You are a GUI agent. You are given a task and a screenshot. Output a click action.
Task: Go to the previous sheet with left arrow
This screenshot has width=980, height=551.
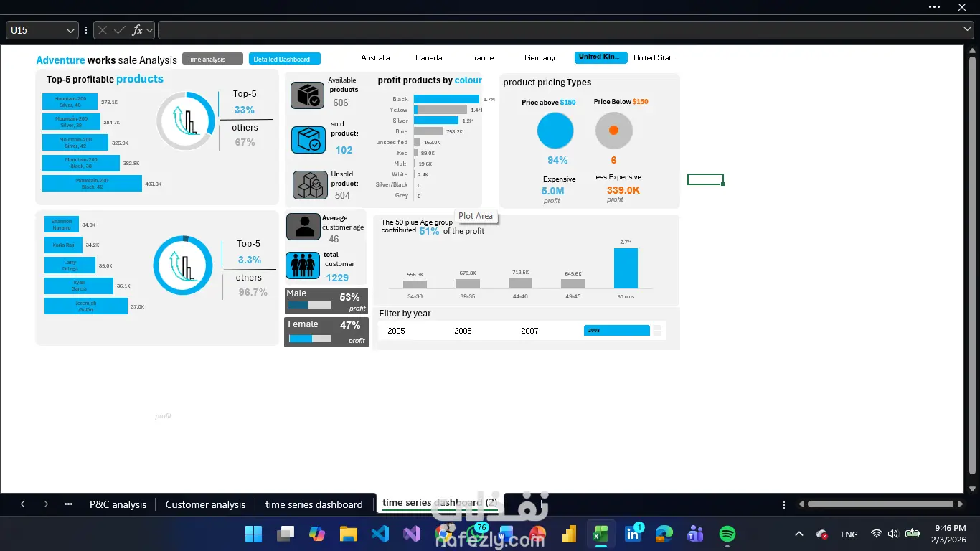[x=23, y=504]
